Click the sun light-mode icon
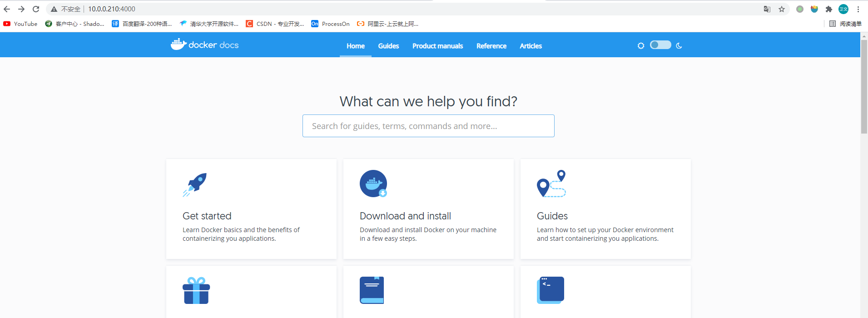 click(x=641, y=45)
